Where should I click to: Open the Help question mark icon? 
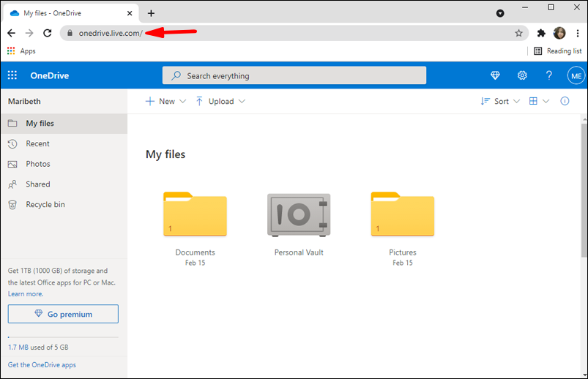tap(549, 75)
